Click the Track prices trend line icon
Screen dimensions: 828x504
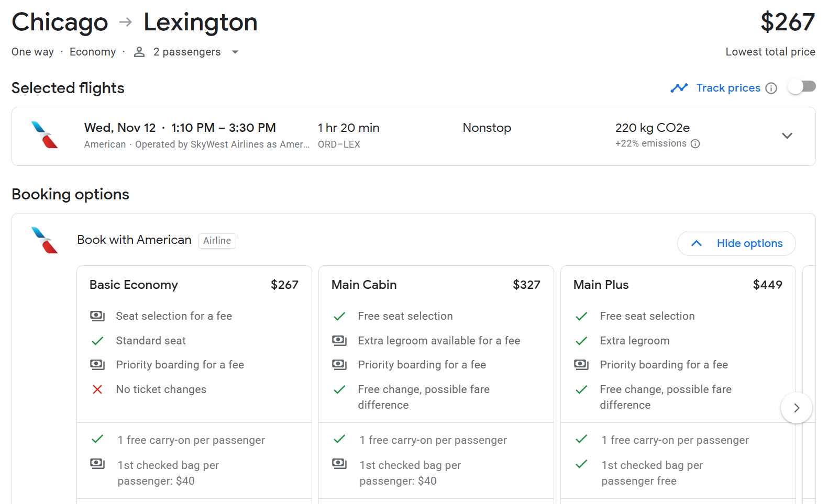679,88
